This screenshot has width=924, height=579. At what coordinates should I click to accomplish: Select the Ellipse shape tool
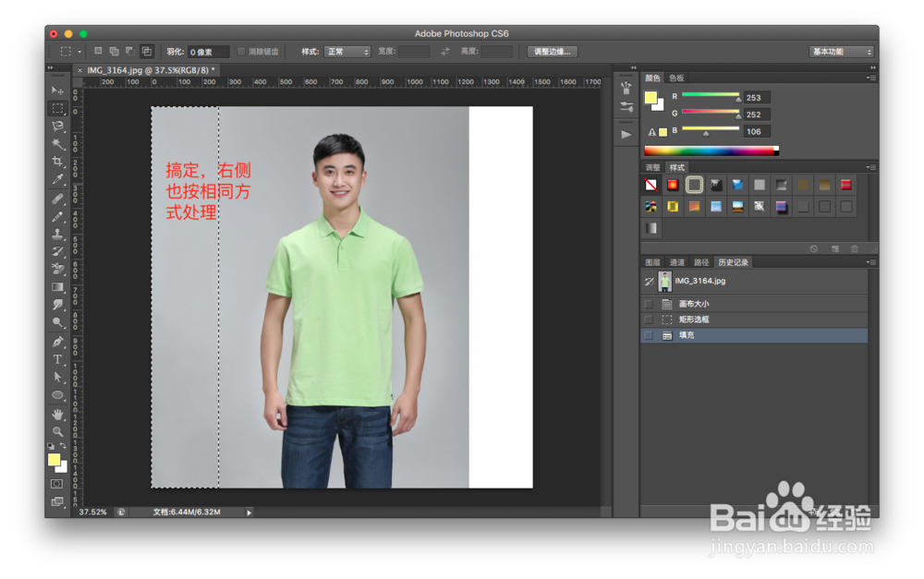[x=57, y=394]
